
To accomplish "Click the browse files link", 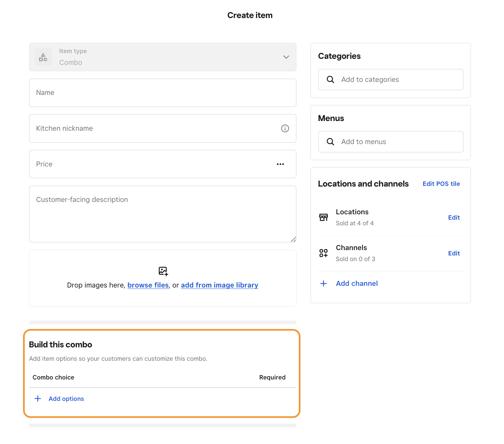I will tap(148, 285).
